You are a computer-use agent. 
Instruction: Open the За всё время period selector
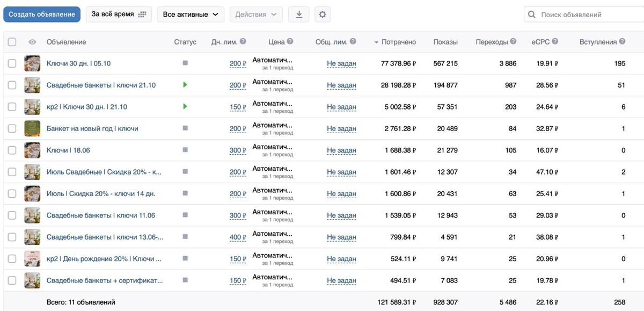[119, 15]
